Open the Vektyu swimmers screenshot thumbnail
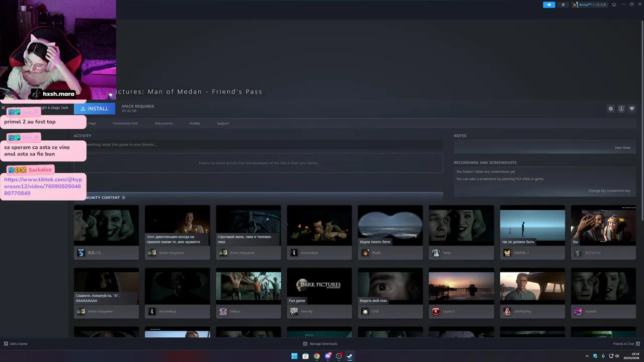 248,286
